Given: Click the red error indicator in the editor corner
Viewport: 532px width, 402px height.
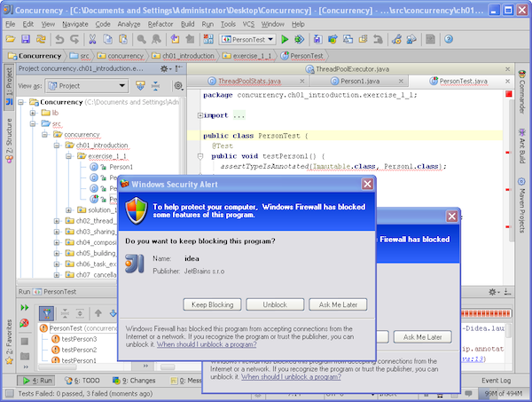Looking at the screenshot, I should tap(508, 94).
